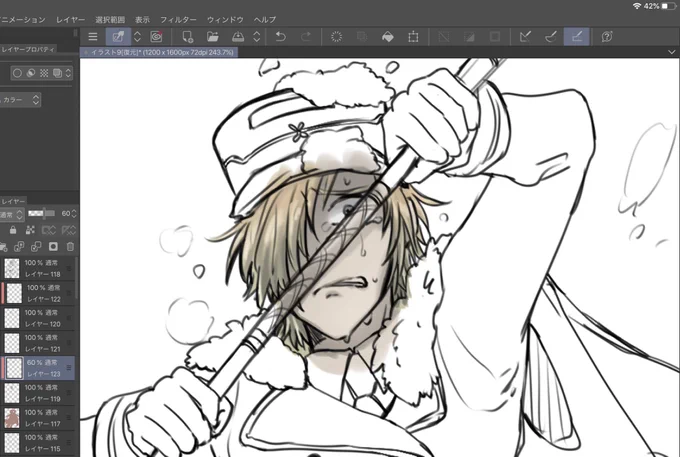Viewport: 680px width, 457px height.
Task: Create a new canvas file
Action: tap(187, 37)
